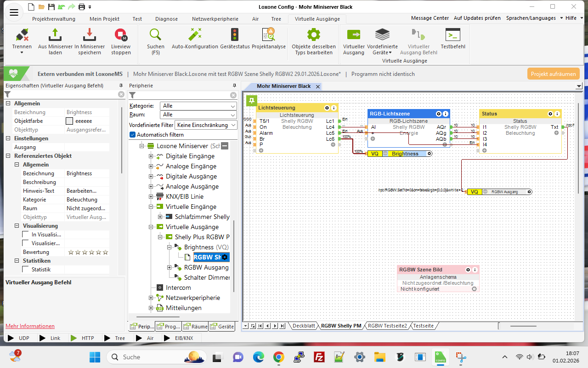Show info for the RGB-Lichtszene block

pyautogui.click(x=446, y=114)
